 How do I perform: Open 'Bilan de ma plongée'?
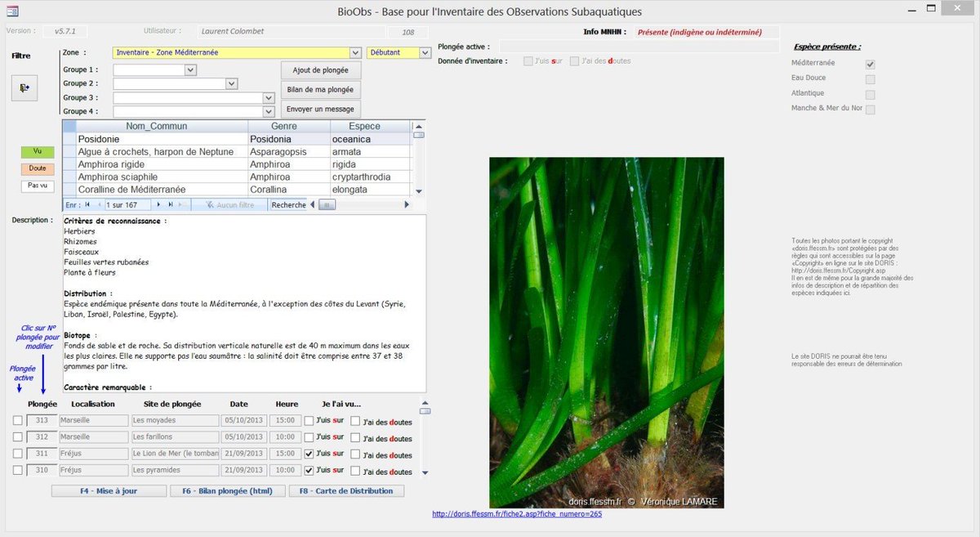(320, 89)
